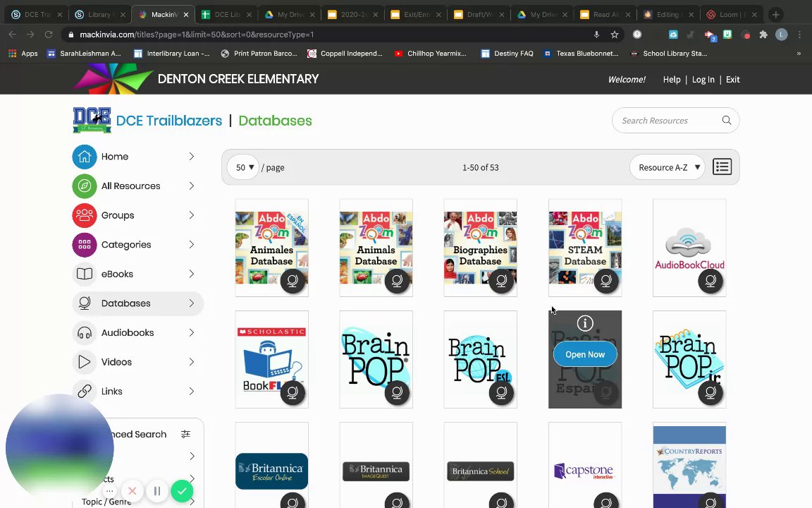Screen dimensions: 812x508
Task: Reload the page in Chrome
Action: [49, 35]
